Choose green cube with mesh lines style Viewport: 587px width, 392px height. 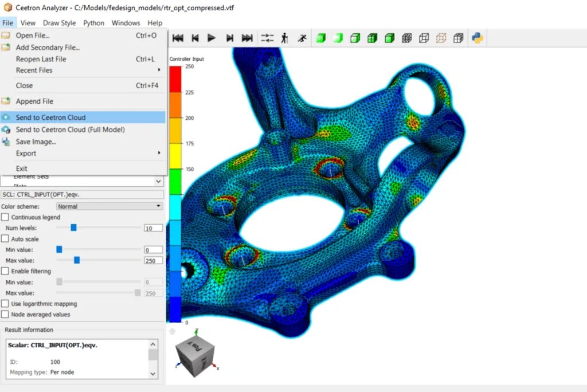tap(373, 38)
